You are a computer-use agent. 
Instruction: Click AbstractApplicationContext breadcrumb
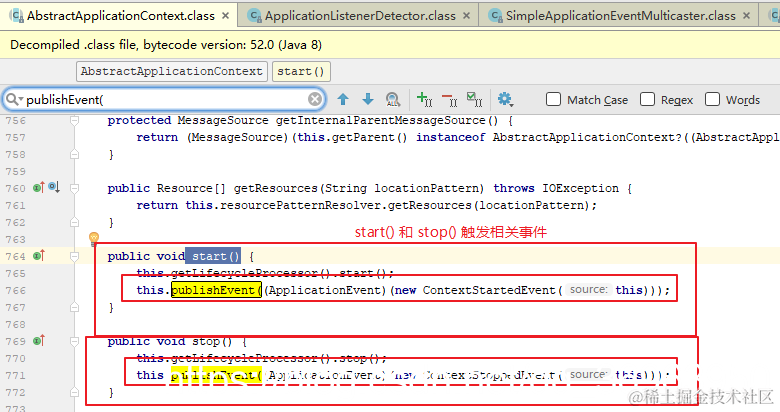172,71
